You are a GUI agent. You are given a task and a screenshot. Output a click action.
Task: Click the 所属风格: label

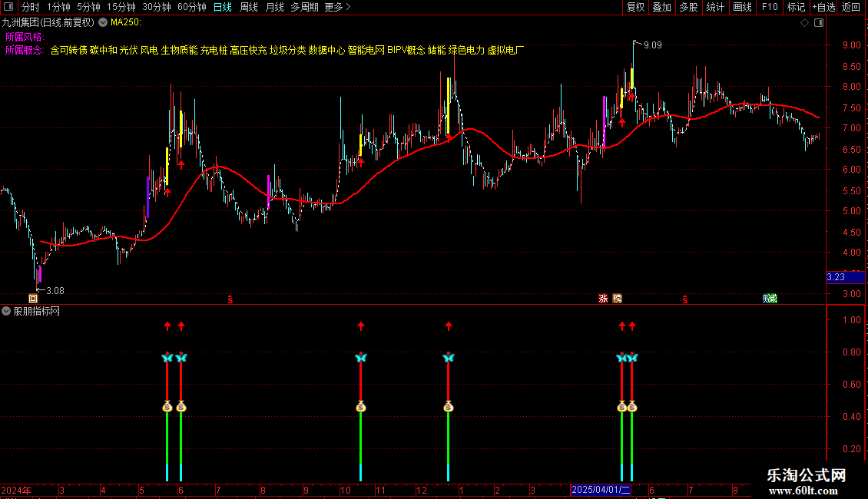click(x=25, y=37)
